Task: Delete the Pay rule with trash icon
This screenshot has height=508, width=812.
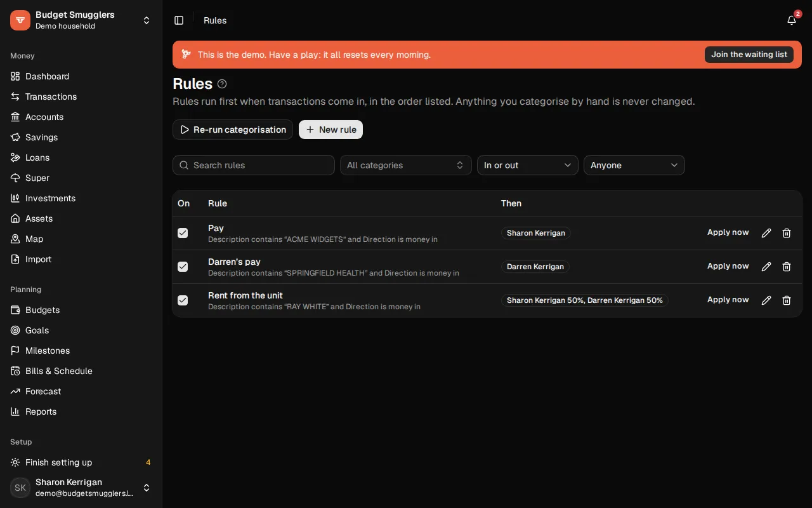Action: [787, 233]
